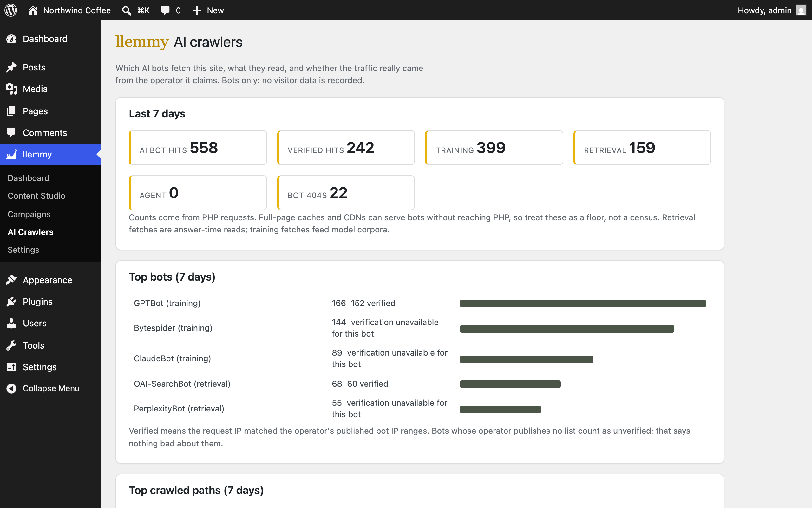Click the OAI-SearchBot hits bar
Viewport: 812px width, 508px height.
510,384
